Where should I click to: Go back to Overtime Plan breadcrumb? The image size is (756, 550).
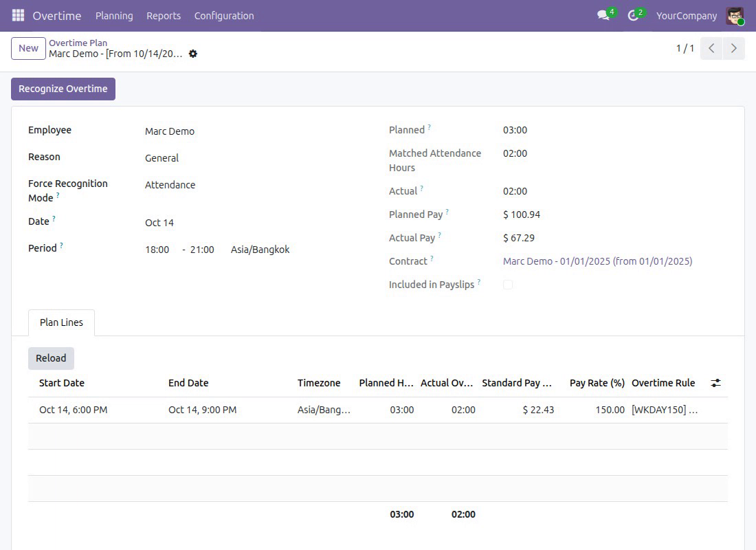click(78, 43)
